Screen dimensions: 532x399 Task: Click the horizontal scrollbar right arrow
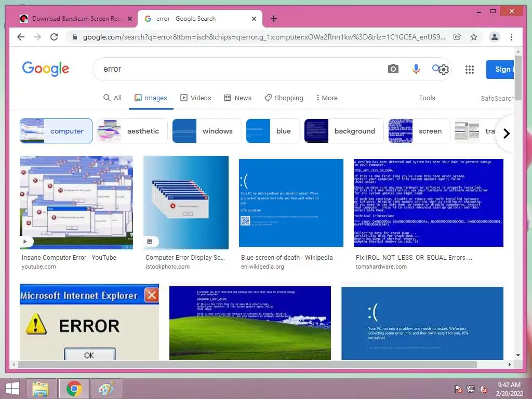coord(509,364)
